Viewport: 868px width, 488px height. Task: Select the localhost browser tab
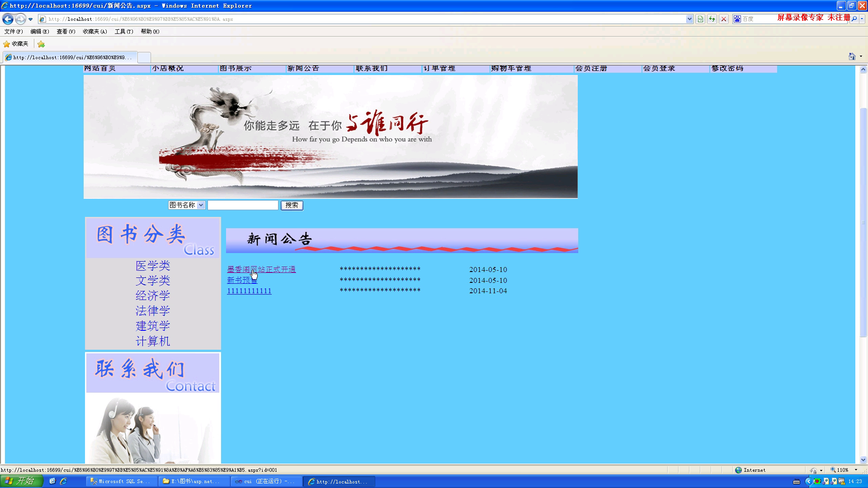70,57
